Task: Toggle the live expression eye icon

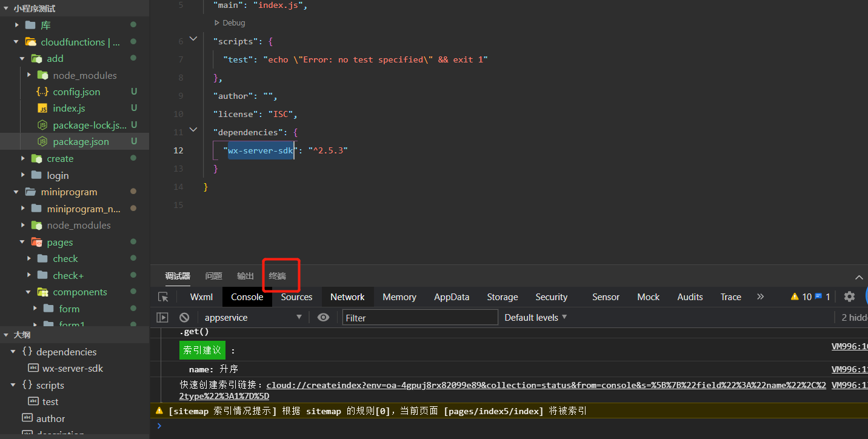Action: point(322,317)
